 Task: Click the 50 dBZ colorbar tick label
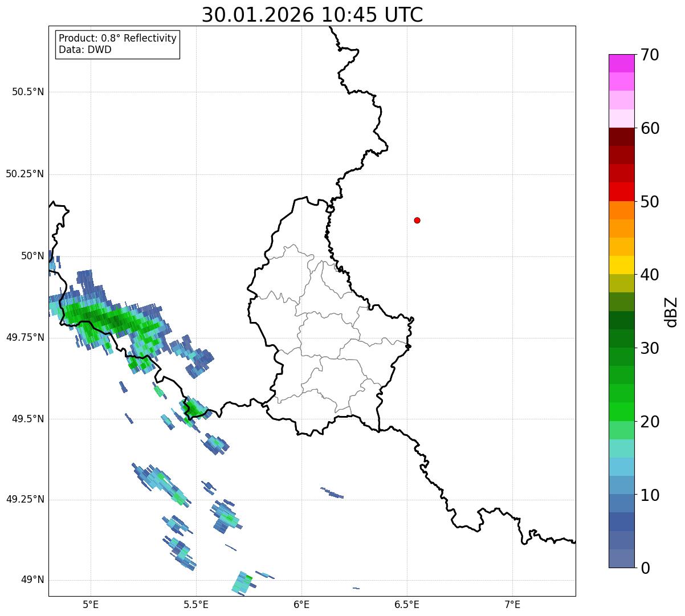[x=650, y=202]
